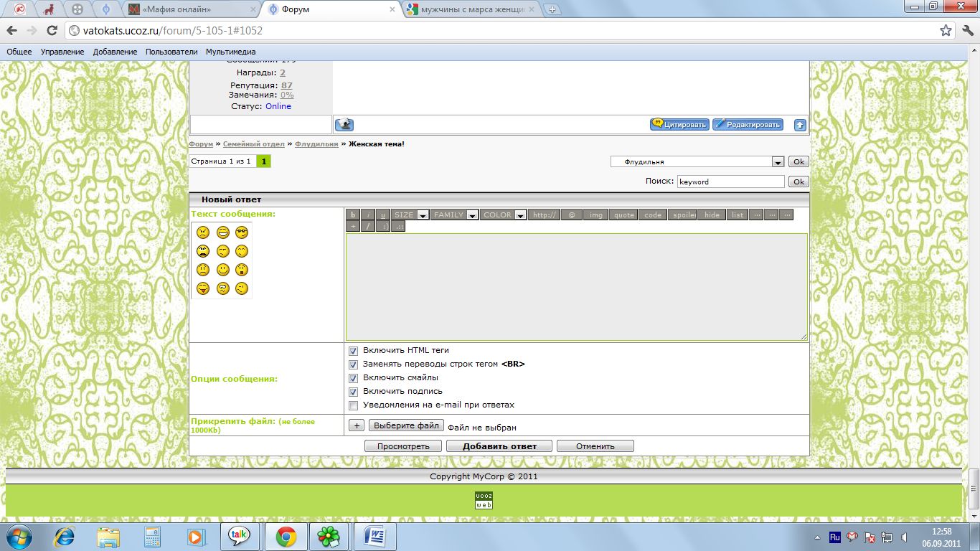The width and height of the screenshot is (980, 551).
Task: Open the Chrome wrench menu
Action: pyautogui.click(x=966, y=31)
